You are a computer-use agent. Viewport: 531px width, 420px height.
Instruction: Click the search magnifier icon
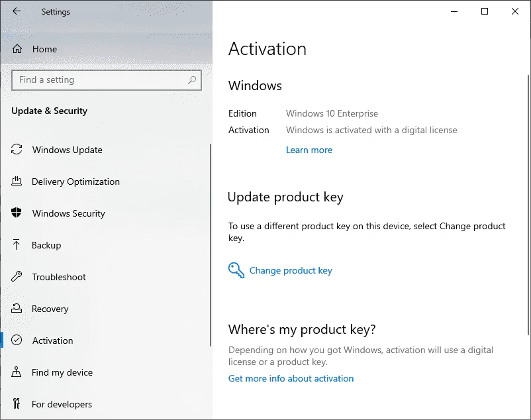pos(192,80)
